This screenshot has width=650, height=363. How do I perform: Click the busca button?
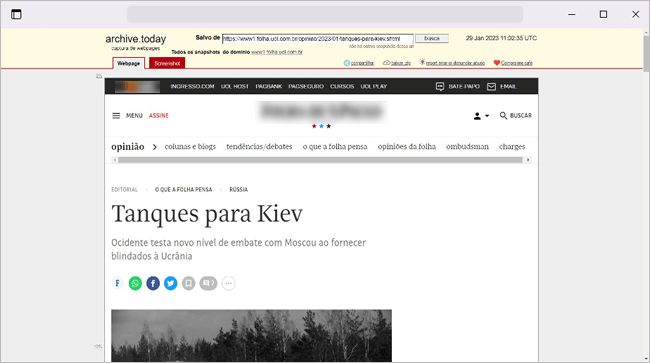(x=432, y=38)
